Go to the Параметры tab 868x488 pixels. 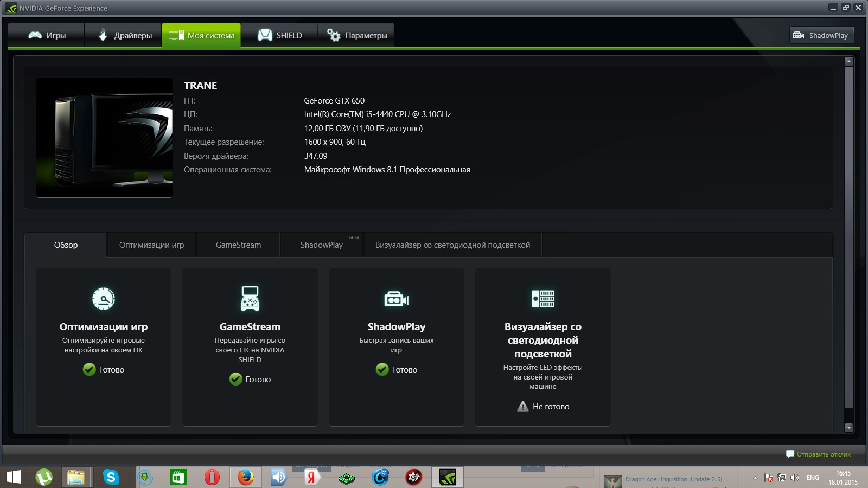coord(356,35)
